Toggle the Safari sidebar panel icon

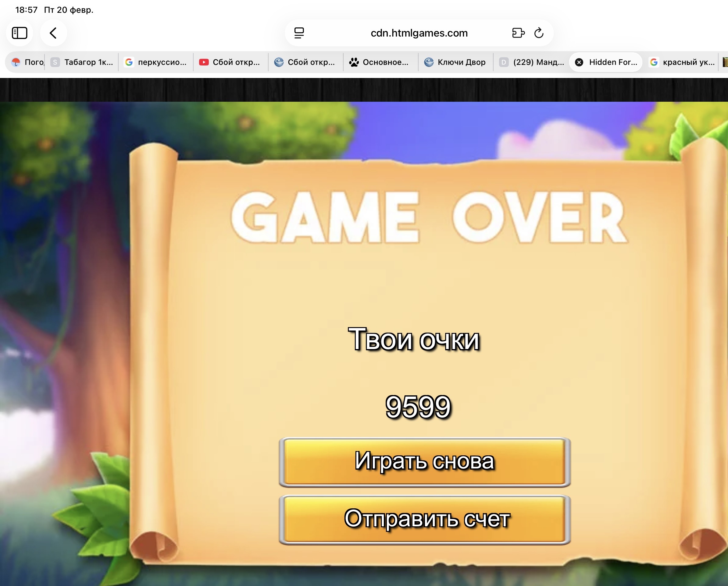(19, 33)
